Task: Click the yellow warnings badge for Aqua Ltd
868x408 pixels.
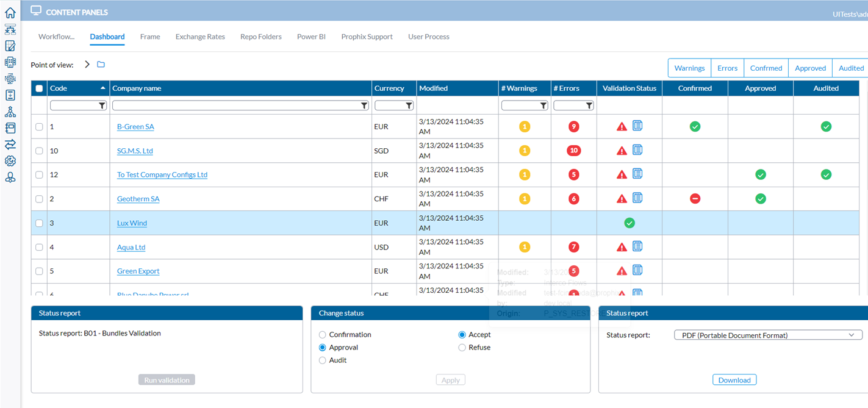Action: (x=524, y=247)
